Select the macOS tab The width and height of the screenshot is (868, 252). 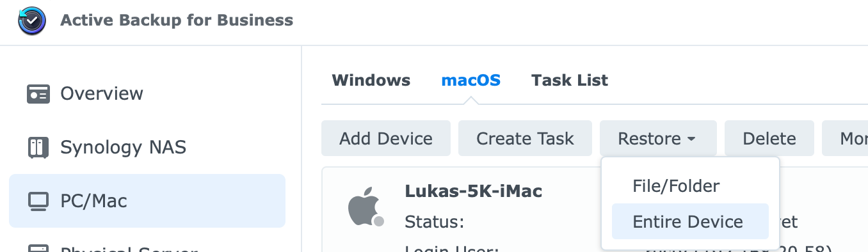pyautogui.click(x=471, y=81)
